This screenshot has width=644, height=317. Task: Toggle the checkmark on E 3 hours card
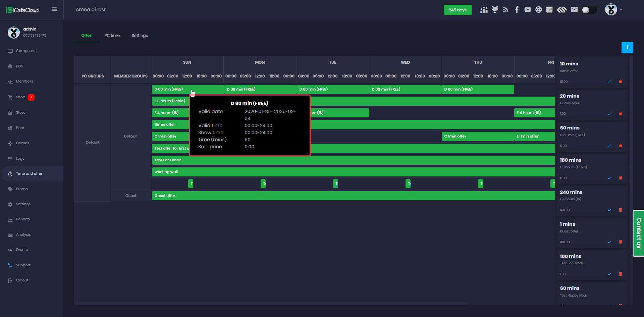(x=609, y=178)
